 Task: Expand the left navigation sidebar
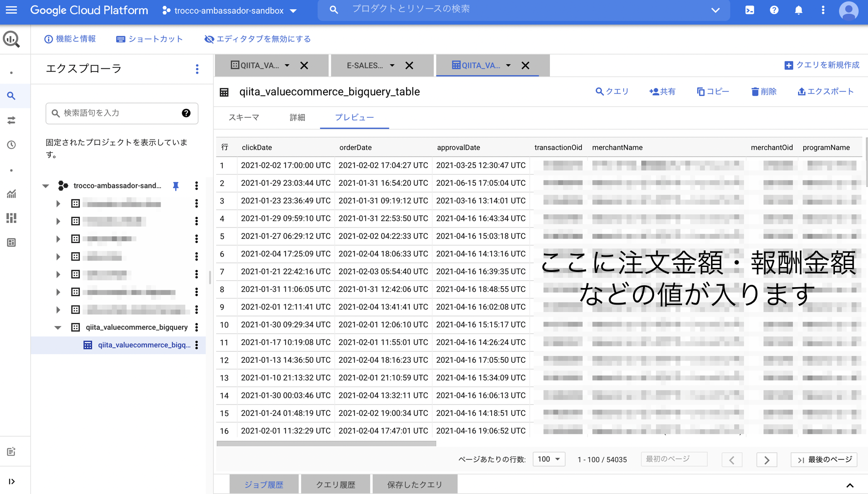click(x=11, y=481)
